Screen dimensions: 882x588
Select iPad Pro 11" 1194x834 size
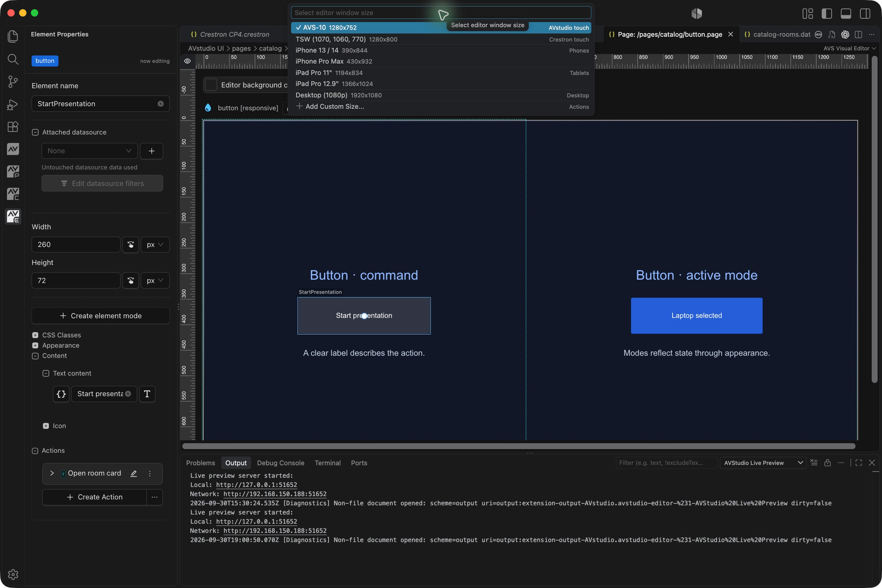click(x=441, y=72)
